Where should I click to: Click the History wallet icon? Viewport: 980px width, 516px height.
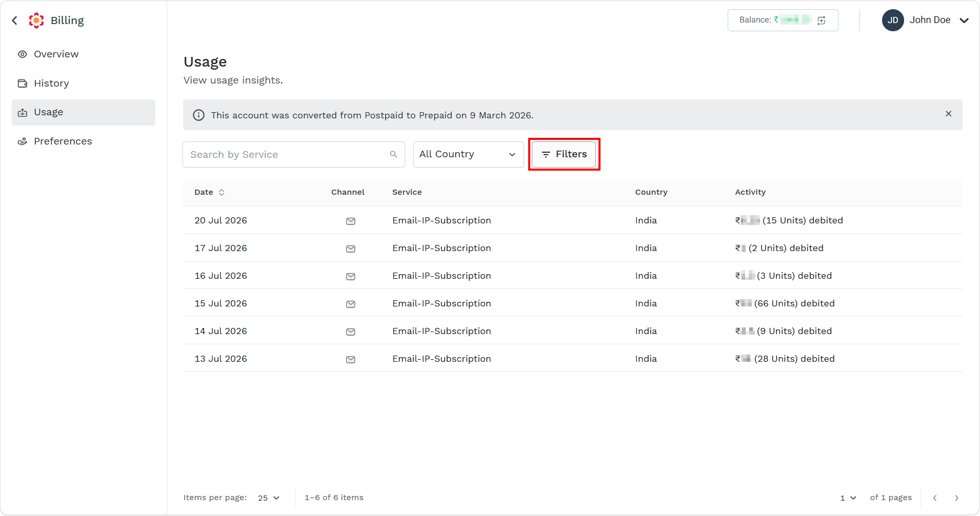tap(23, 84)
